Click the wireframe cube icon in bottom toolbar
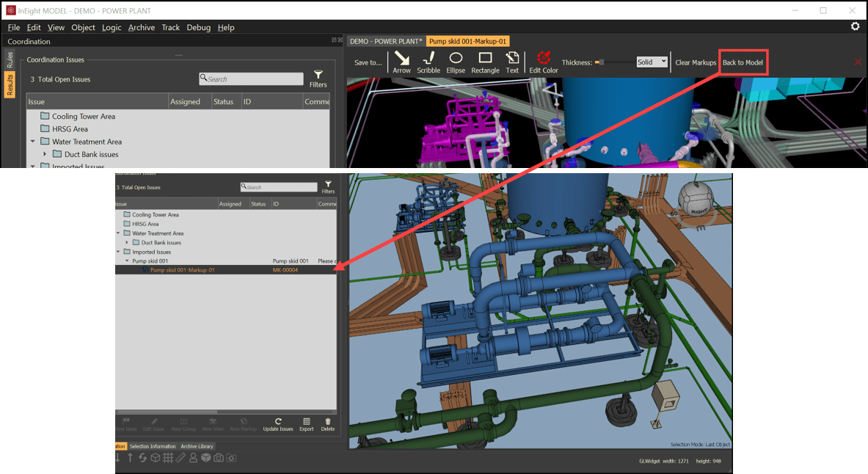 156,458
